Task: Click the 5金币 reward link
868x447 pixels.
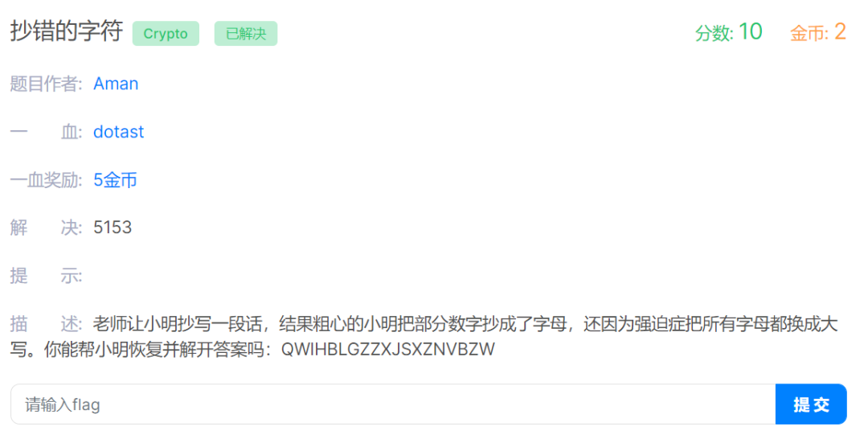Action: (115, 180)
